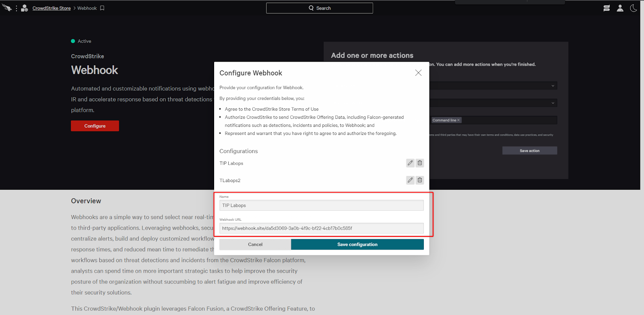Click the Active status label
This screenshot has width=644, height=315.
(x=85, y=41)
